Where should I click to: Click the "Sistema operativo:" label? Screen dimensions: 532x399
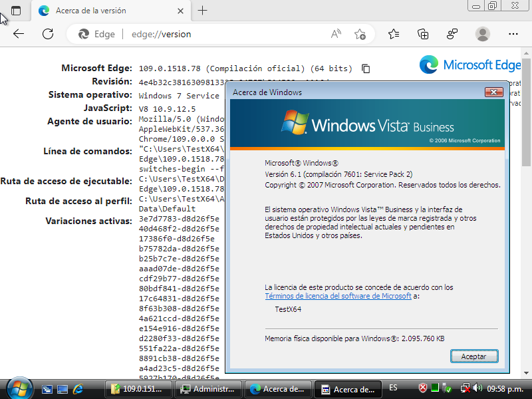(90, 94)
